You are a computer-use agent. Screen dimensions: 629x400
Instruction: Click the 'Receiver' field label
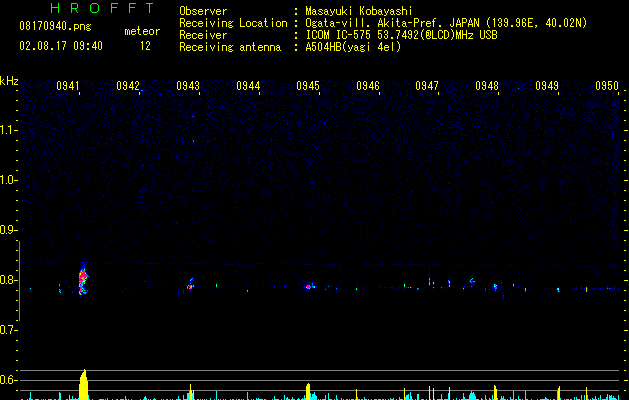pyautogui.click(x=203, y=35)
